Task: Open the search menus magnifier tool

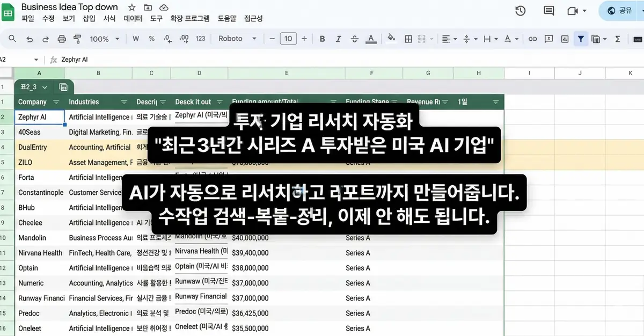Action: [12, 39]
